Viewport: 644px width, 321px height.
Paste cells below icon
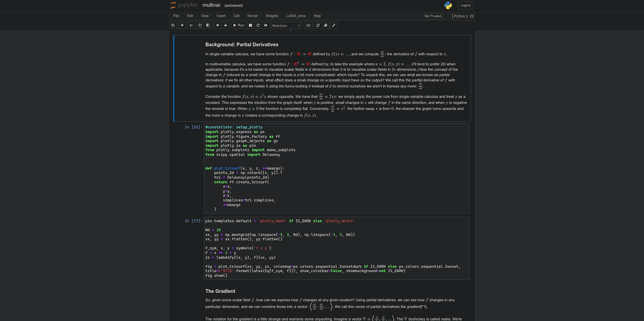[x=208, y=25]
